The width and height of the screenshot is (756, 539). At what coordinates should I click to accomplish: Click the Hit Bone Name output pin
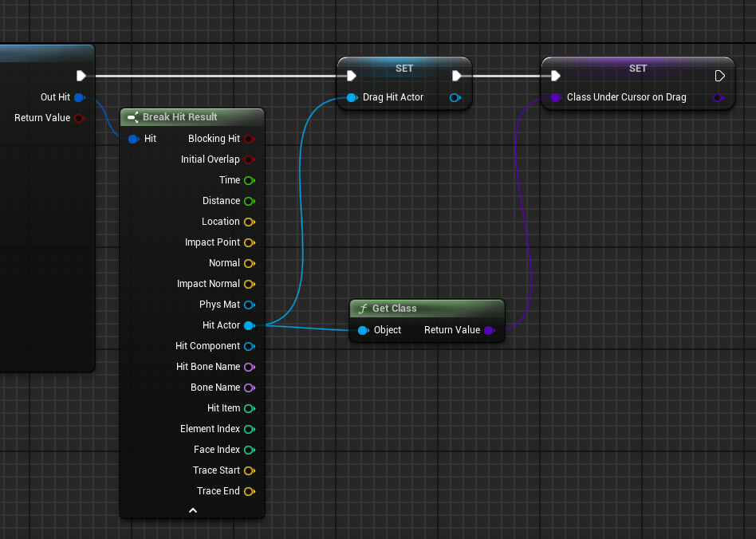249,367
